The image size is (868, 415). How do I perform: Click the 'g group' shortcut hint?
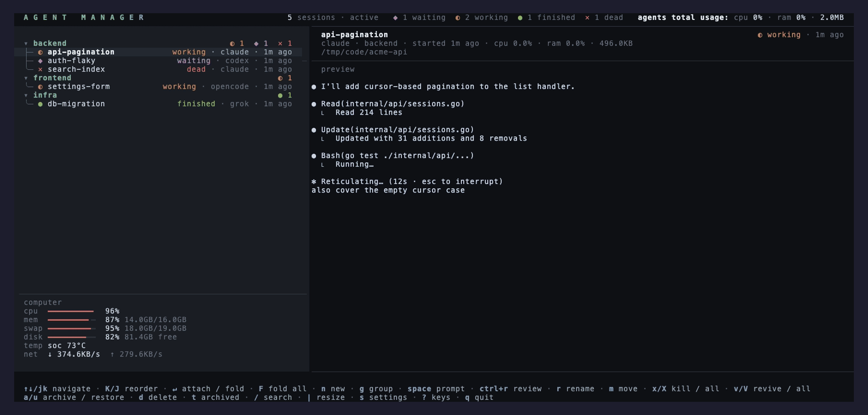click(376, 389)
